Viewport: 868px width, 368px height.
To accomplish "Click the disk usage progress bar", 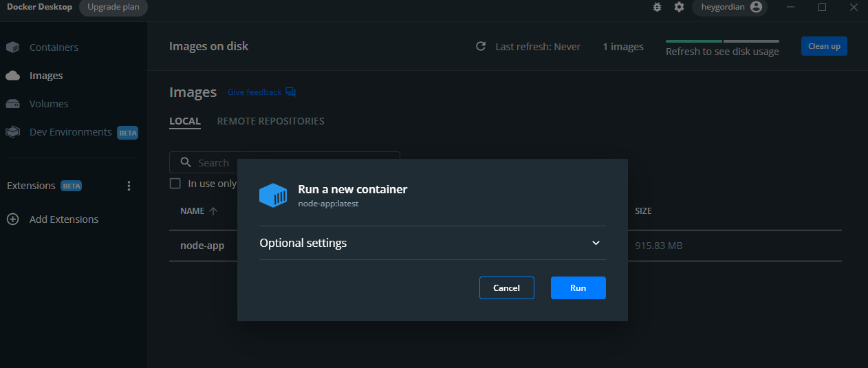I will (722, 41).
